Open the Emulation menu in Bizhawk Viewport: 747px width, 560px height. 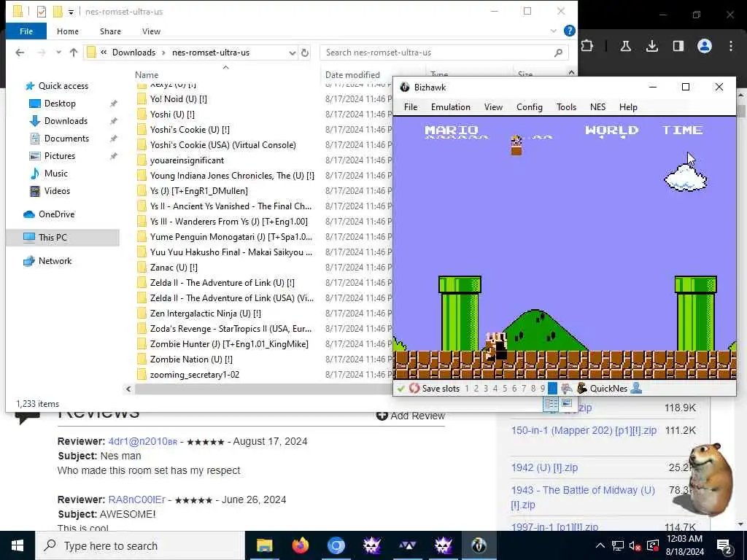pos(451,107)
